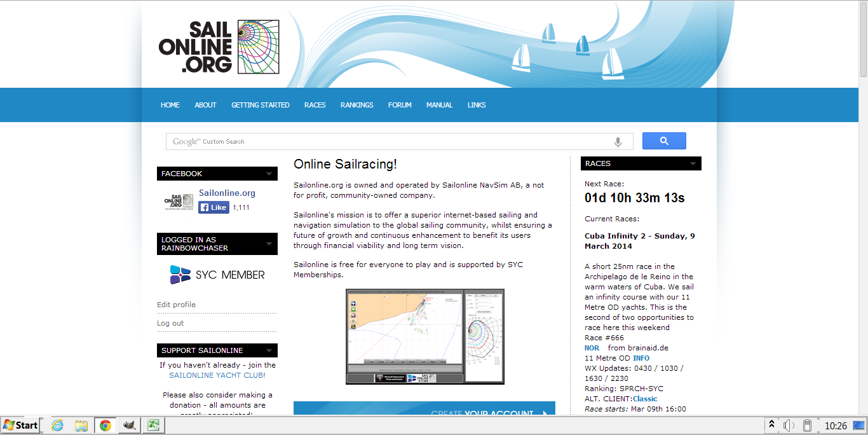This screenshot has height=435, width=868.
Task: Click the blue magnifier search button
Action: [x=664, y=141]
